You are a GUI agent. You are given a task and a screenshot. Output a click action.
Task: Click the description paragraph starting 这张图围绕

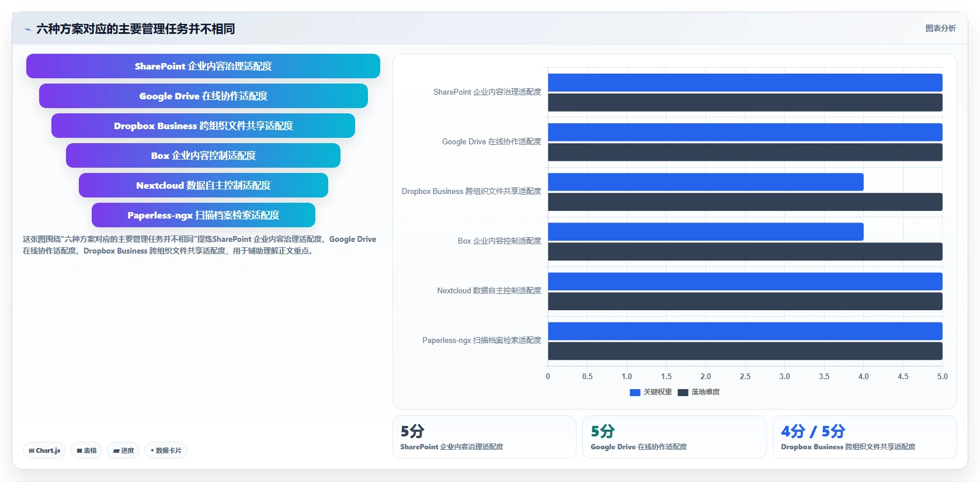point(200,245)
